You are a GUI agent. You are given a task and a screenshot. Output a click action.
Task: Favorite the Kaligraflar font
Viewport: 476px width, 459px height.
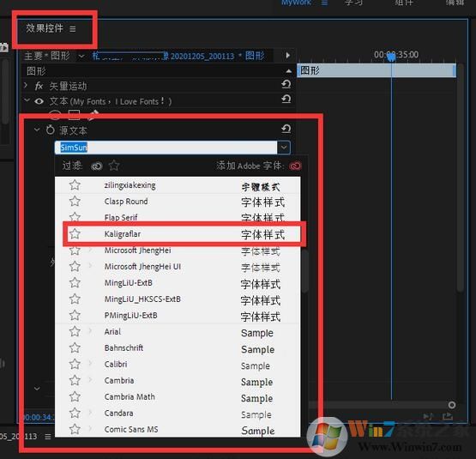click(x=75, y=233)
